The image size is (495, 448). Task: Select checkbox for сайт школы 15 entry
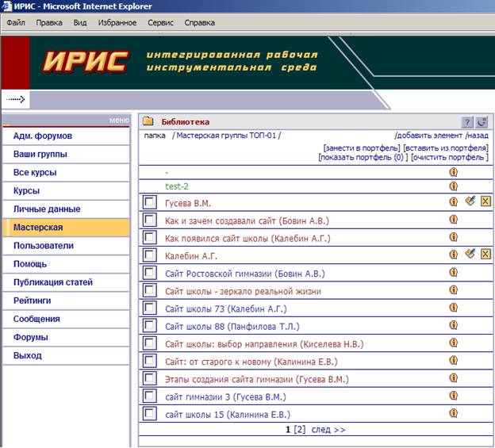(150, 414)
